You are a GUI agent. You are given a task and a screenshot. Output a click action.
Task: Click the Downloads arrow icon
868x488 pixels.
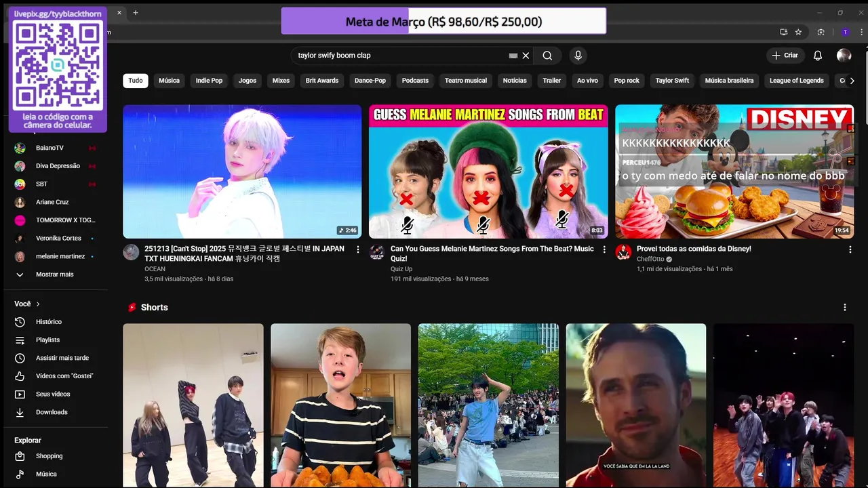coord(20,412)
